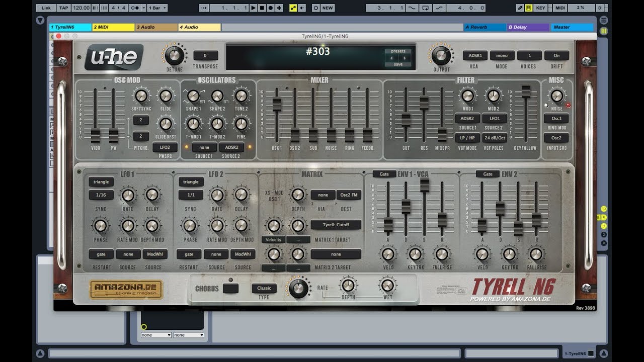This screenshot has width=644, height=362.
Task: Toggle the chorus on/off switch
Action: [x=231, y=289]
